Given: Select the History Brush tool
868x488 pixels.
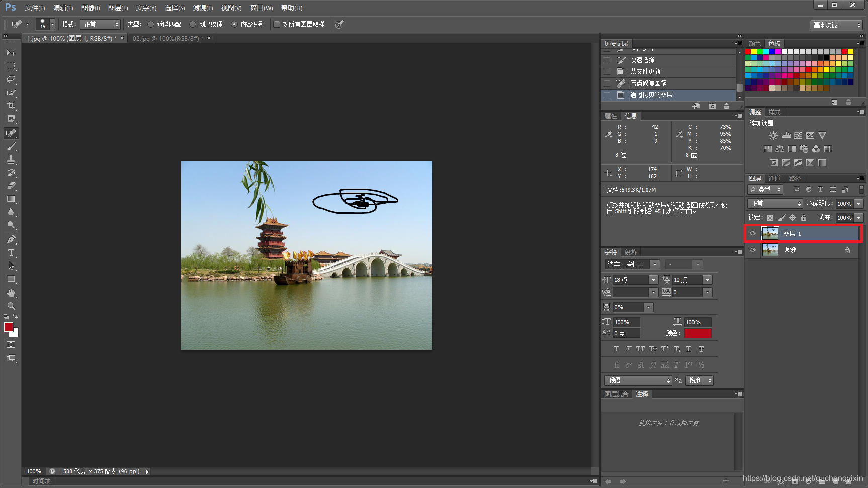Looking at the screenshot, I should click(x=11, y=173).
